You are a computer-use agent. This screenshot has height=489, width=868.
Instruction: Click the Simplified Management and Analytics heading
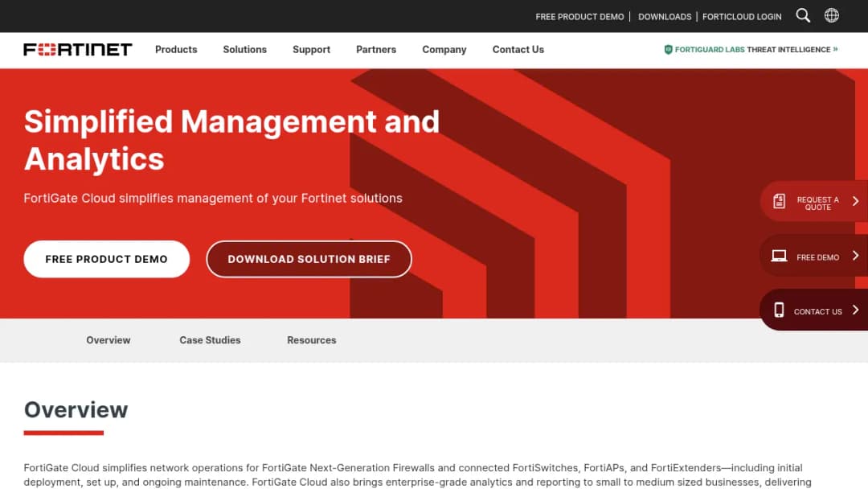[x=231, y=140]
